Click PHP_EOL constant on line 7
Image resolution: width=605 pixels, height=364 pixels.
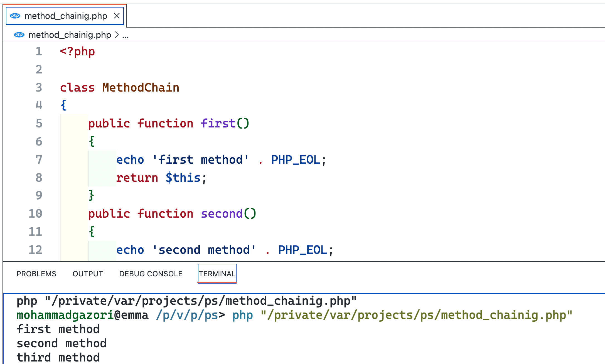coord(296,160)
